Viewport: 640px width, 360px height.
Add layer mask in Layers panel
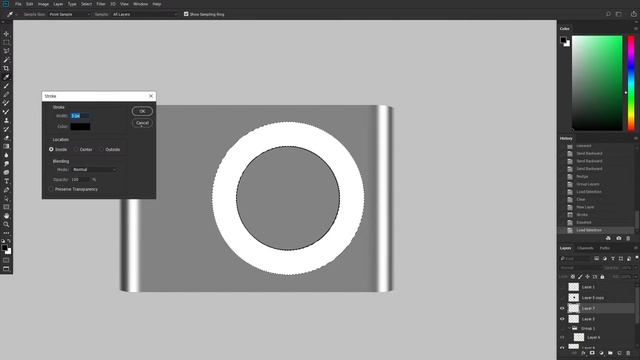point(592,353)
